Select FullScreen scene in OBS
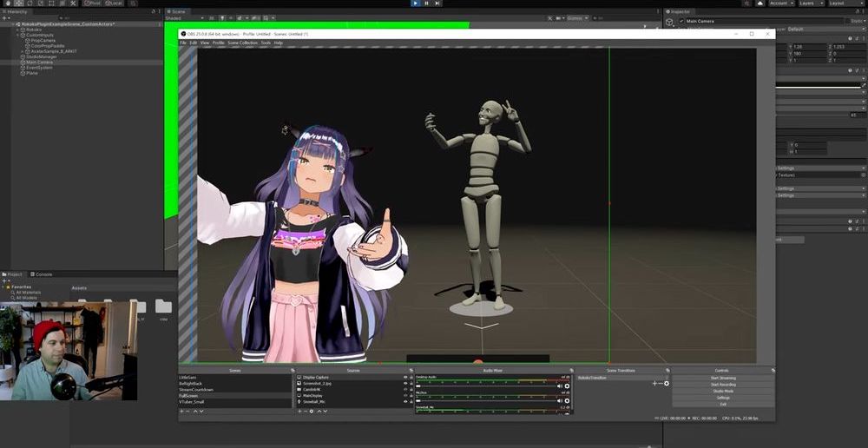 coord(234,396)
